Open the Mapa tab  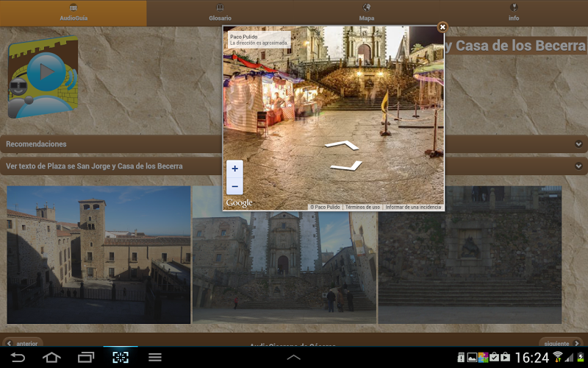coord(367,13)
